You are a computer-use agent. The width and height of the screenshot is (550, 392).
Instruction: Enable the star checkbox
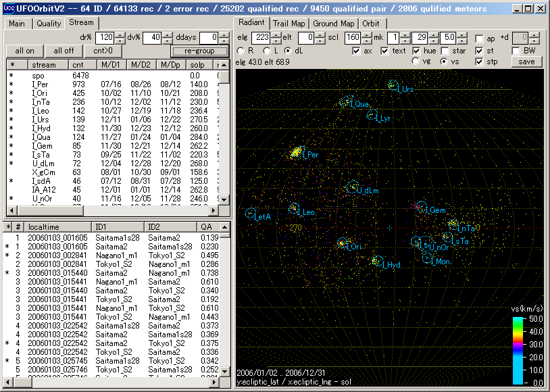[x=445, y=51]
